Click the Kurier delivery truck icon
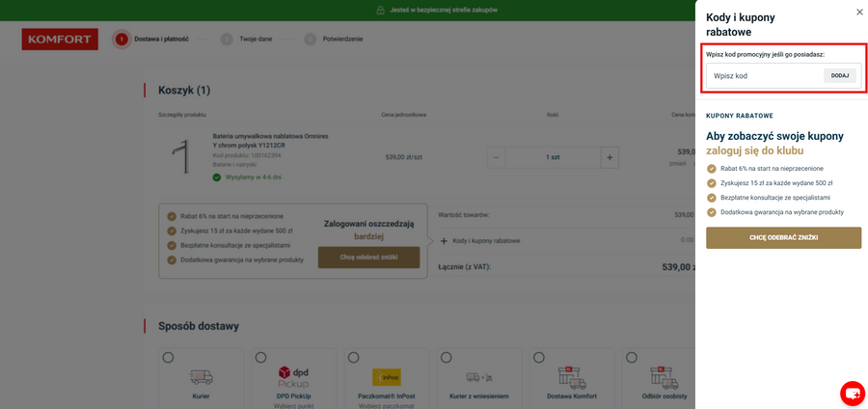The height and width of the screenshot is (409, 868). 201,377
